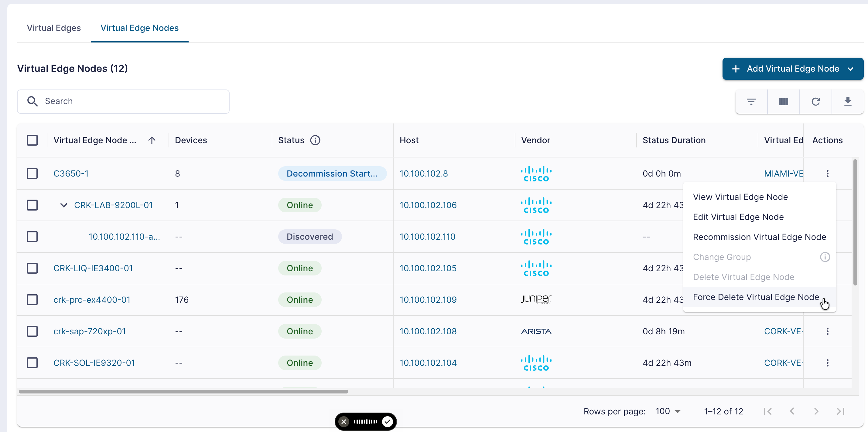Click '176' devices cell

(x=182, y=300)
